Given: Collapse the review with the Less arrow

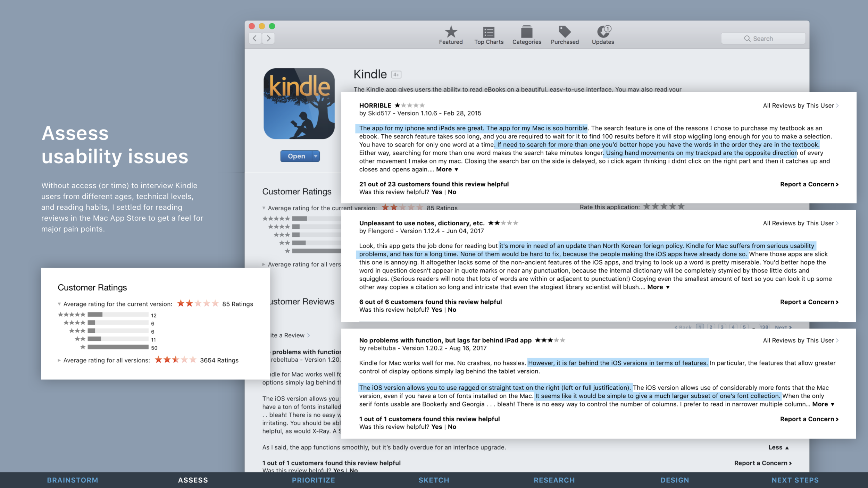Looking at the screenshot, I should coord(778,447).
